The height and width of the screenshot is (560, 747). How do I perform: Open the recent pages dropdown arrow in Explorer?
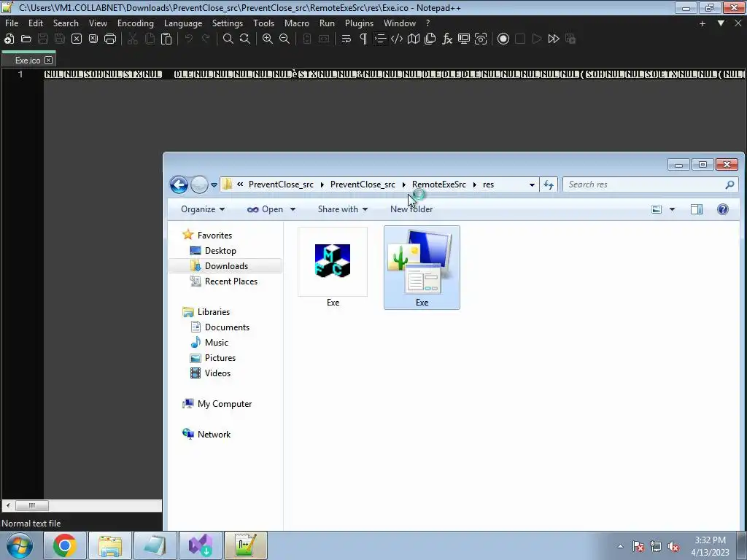coord(214,184)
